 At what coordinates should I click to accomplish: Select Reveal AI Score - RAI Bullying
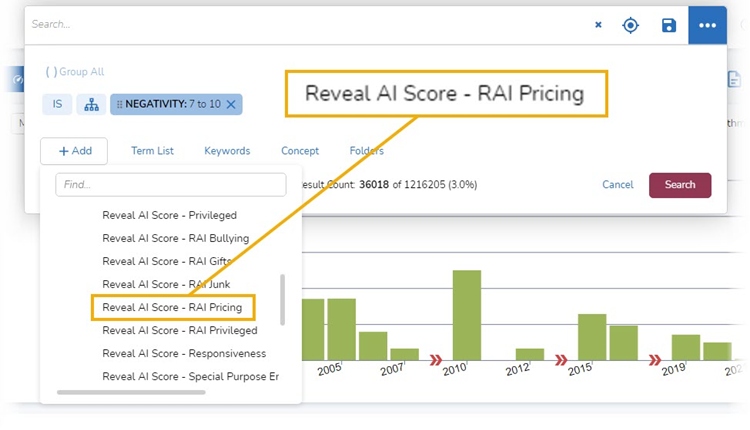(x=176, y=238)
